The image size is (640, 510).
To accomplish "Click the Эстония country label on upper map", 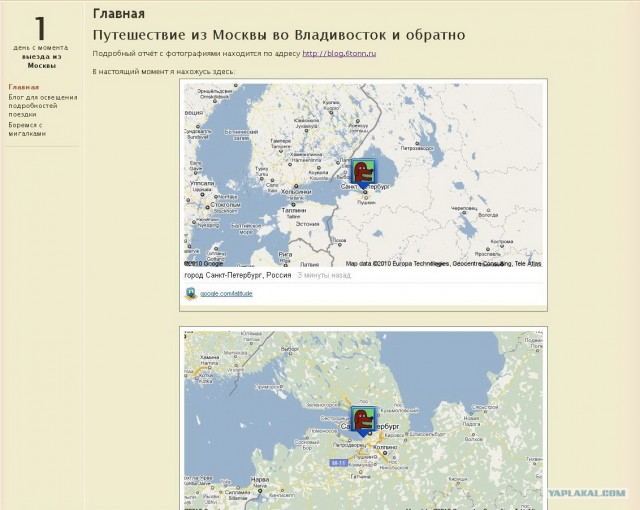I will click(x=307, y=224).
